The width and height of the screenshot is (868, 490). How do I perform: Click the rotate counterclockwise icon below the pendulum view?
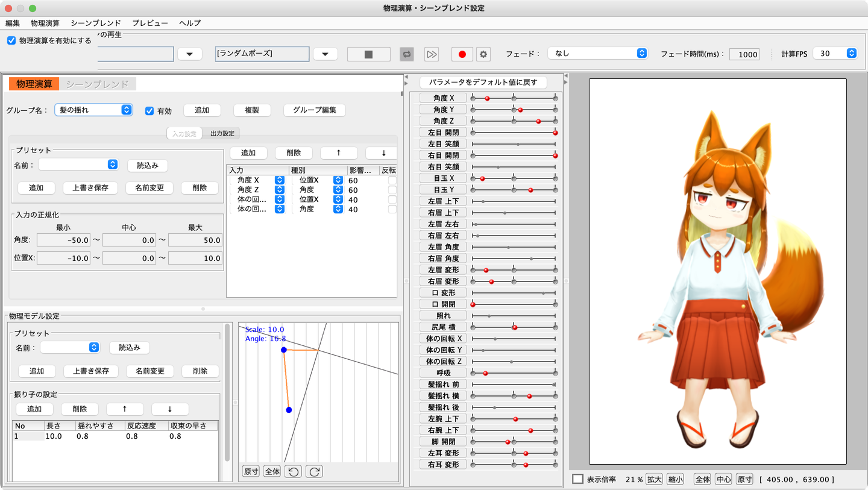point(293,471)
